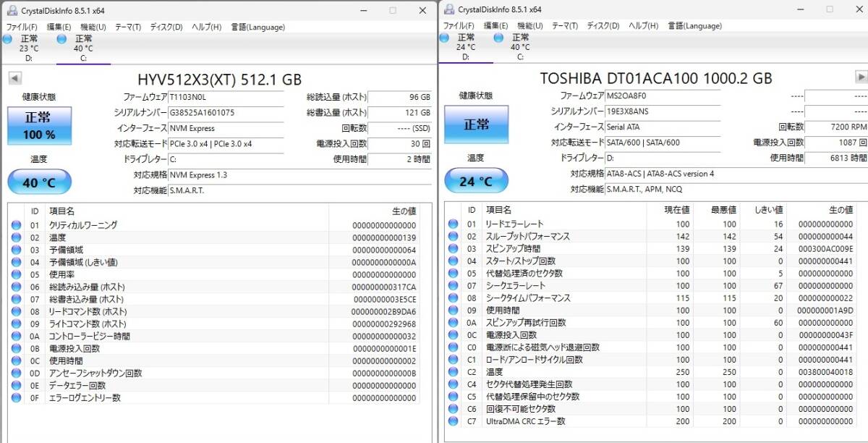Select the 06 総読み込み量 (ホスト) row
868x443 pixels.
point(214,287)
